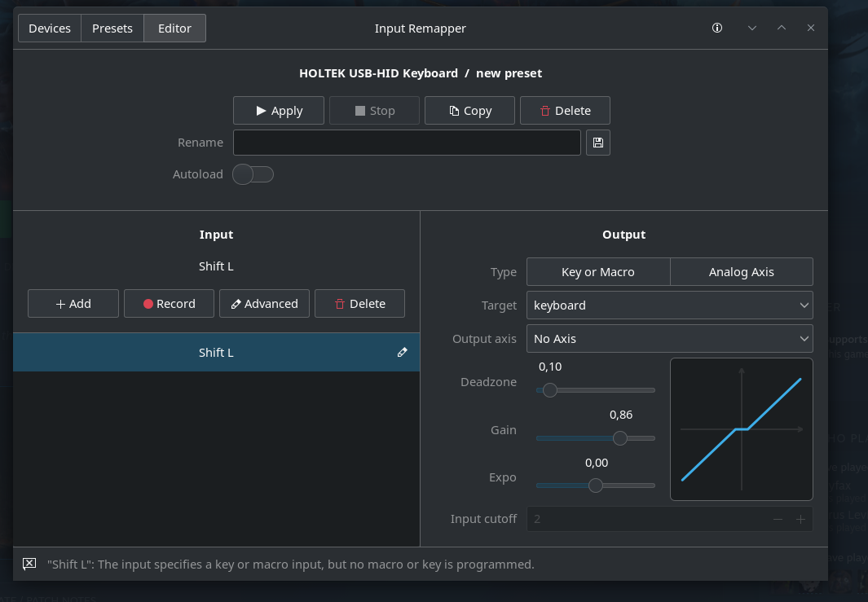This screenshot has width=868, height=602.
Task: Click the Copy preset button
Action: click(469, 111)
